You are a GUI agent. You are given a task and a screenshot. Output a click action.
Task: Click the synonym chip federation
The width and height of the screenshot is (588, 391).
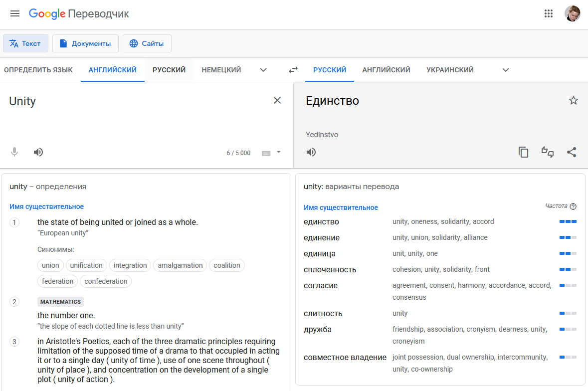58,281
